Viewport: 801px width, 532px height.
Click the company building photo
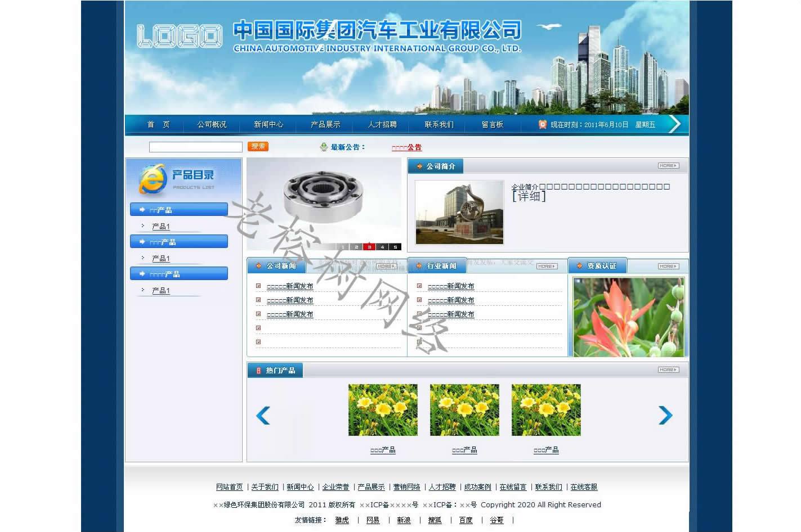point(459,212)
